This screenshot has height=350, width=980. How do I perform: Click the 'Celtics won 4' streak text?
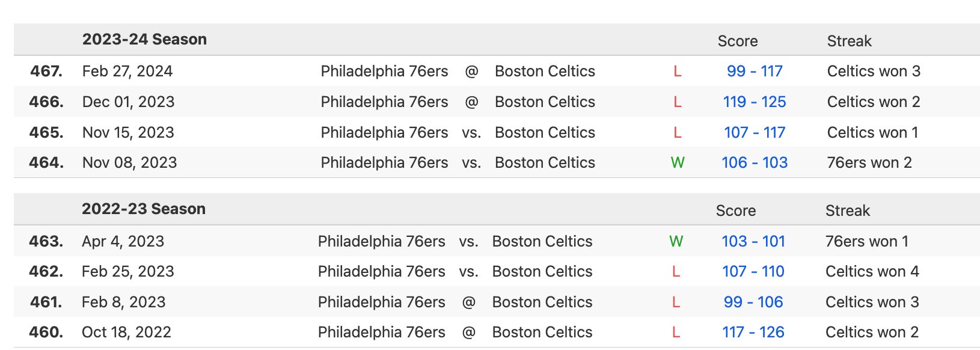[x=872, y=272]
